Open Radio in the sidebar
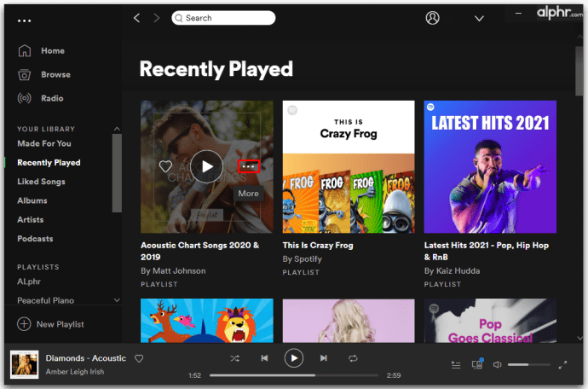Screen dimensions: 588x389 click(x=52, y=98)
